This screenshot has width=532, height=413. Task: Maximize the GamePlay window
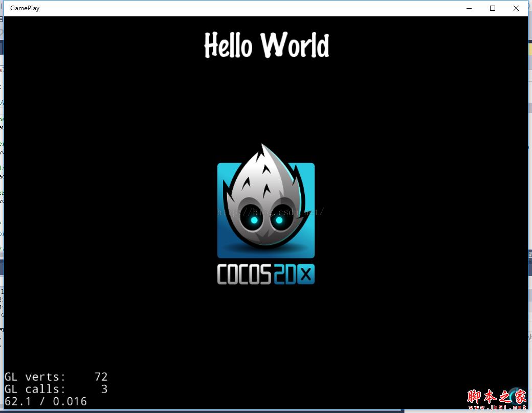tap(492, 8)
